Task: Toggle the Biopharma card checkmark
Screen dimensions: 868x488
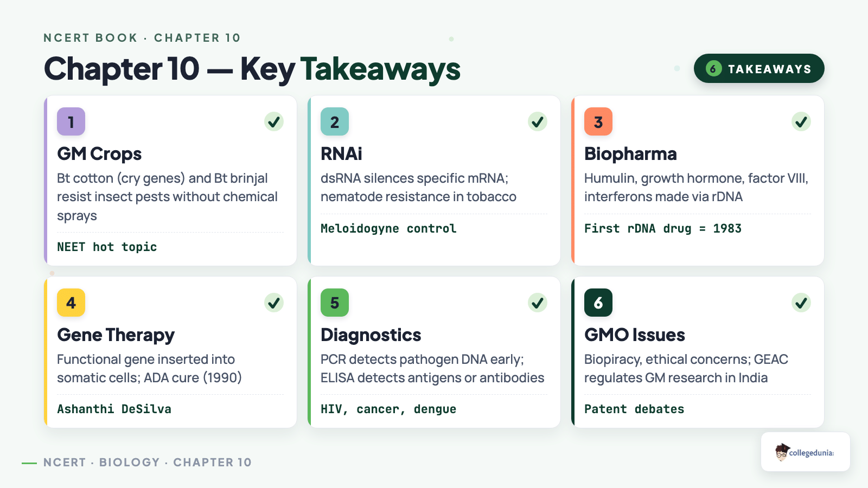Action: (x=801, y=121)
